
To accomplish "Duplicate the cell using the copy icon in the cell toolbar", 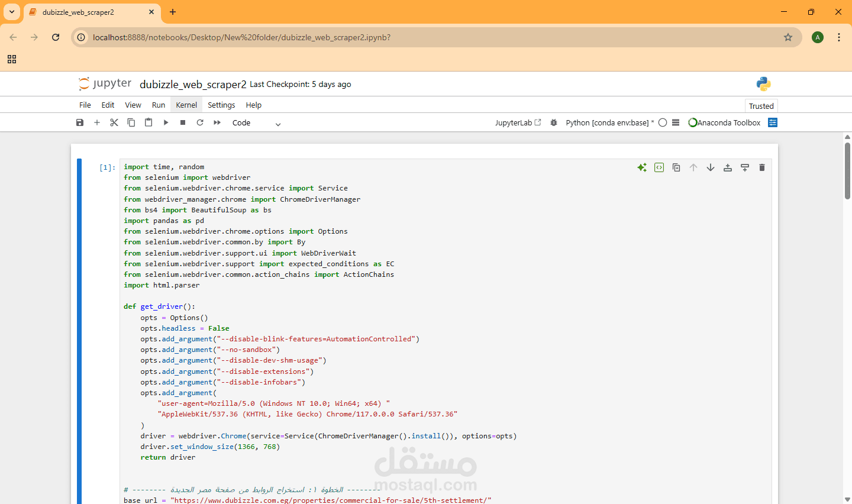I will click(x=676, y=167).
